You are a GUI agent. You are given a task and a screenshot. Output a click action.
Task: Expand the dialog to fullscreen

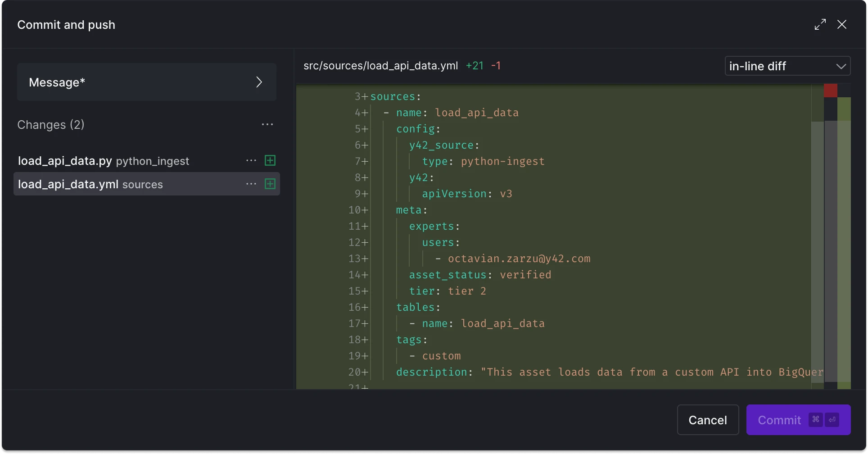pyautogui.click(x=820, y=25)
